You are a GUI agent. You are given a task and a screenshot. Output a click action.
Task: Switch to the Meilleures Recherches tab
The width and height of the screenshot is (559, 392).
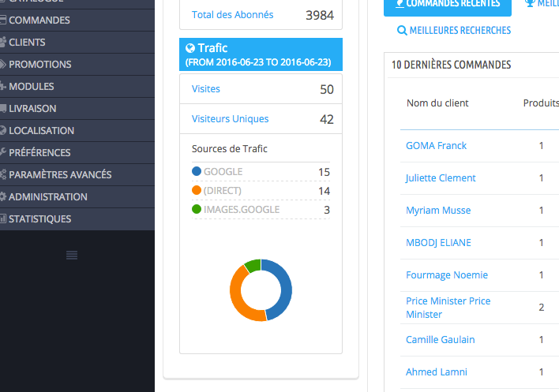click(x=454, y=31)
